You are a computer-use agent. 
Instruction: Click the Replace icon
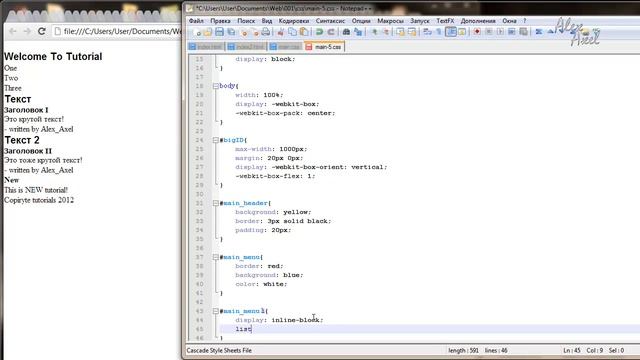[358, 32]
